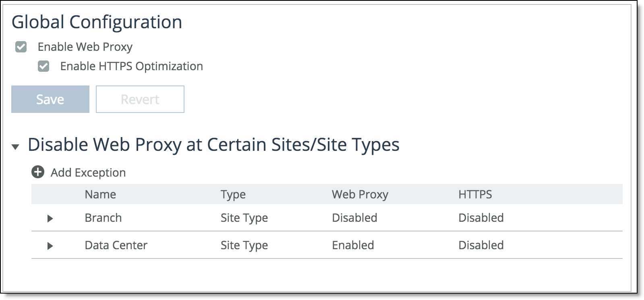This screenshot has height=300, width=644.
Task: Click the Web Proxy column header
Action: tap(360, 194)
